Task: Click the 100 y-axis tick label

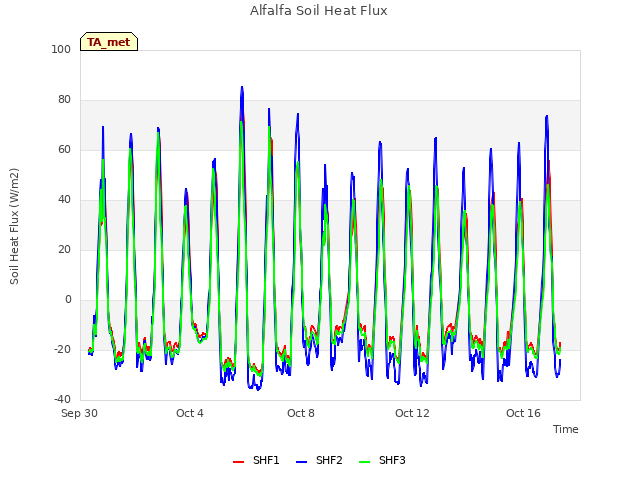Action: (x=61, y=49)
